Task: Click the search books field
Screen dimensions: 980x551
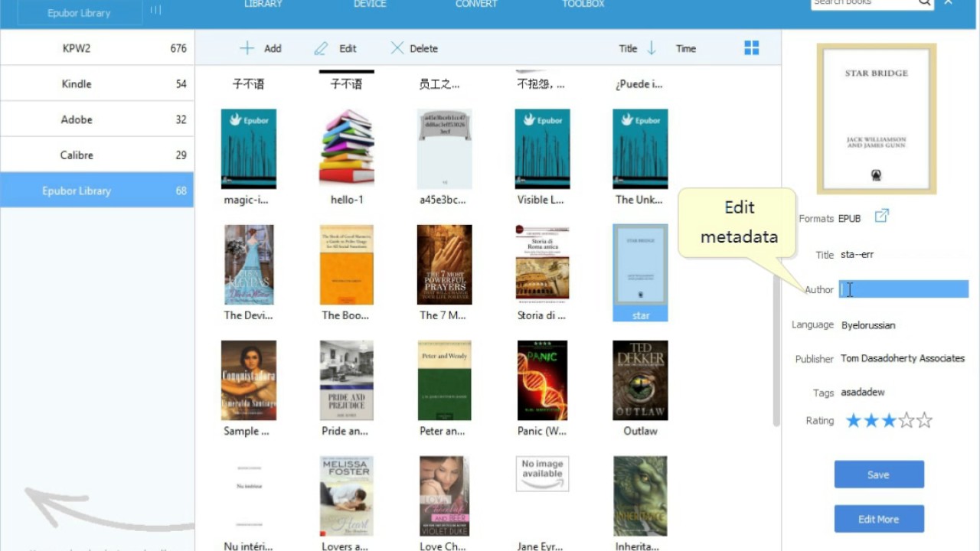Action: 864,3
